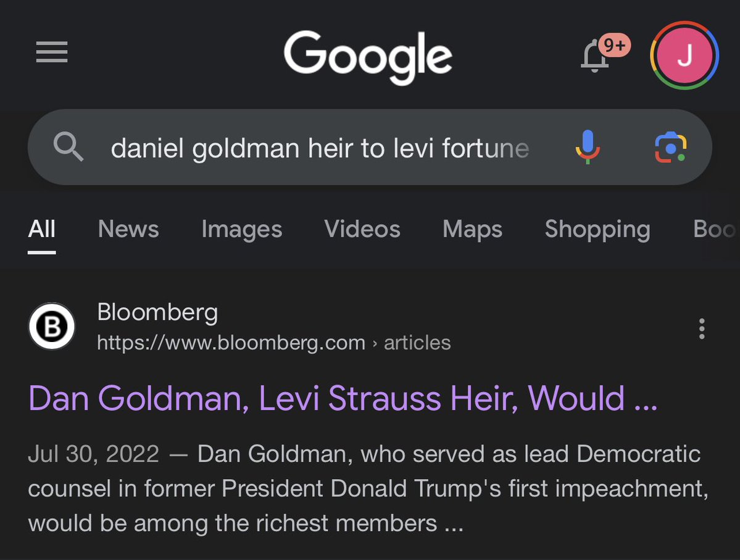The image size is (740, 560).
Task: Click the Bloomberg source name
Action: [157, 313]
